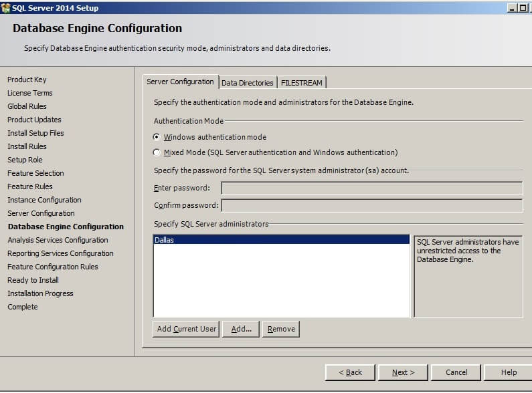Click Feature Rules step in sidebar
This screenshot has height=393, width=532.
[30, 186]
